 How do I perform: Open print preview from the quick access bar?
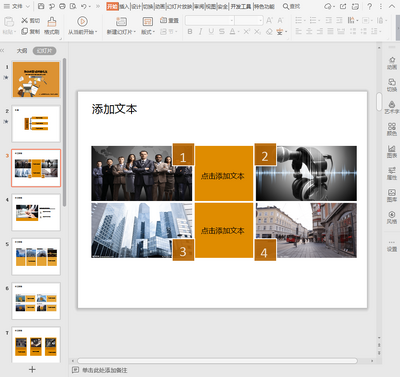(73, 6)
